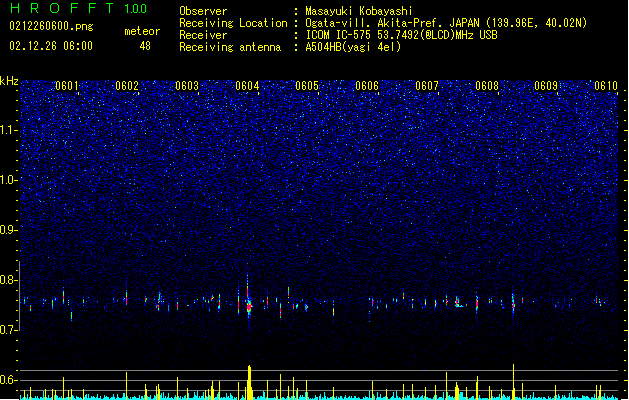Screen dimensions: 629x400
Task: Click observer name Masayuki Kobayashi
Action: 359,11
